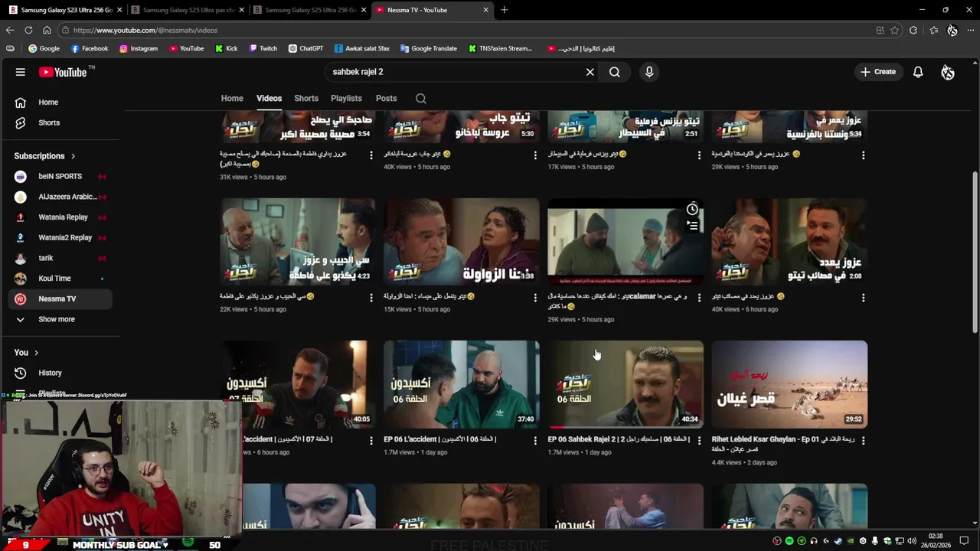Play the Ksar Ghaylan 29:52 thumbnail

tap(789, 384)
